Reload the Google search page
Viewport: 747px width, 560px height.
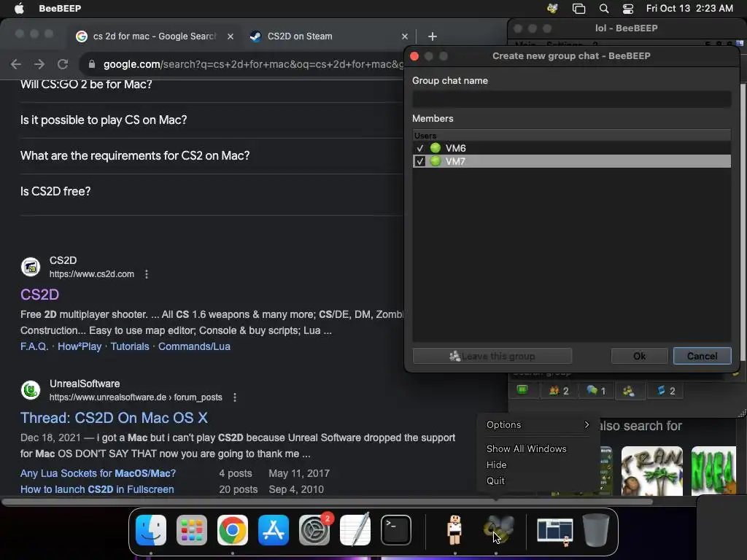click(x=63, y=64)
